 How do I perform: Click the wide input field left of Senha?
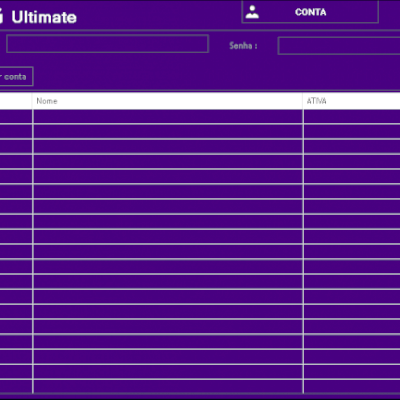[x=107, y=44]
